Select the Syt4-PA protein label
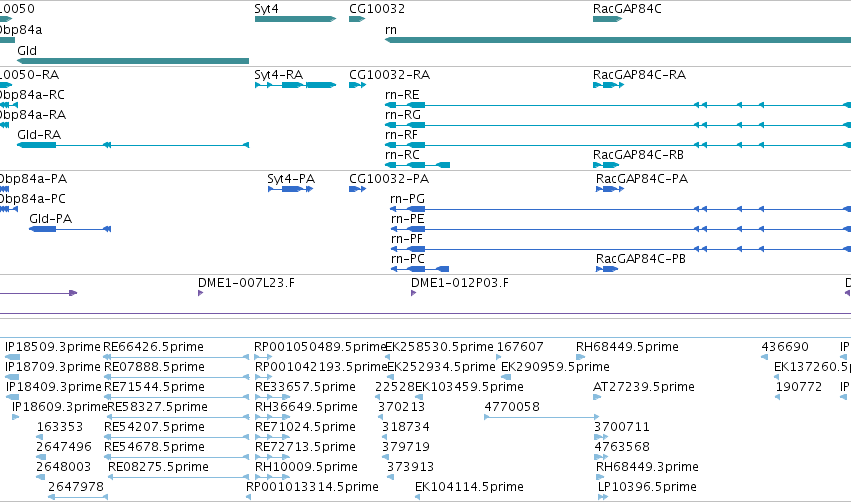 coord(291,179)
